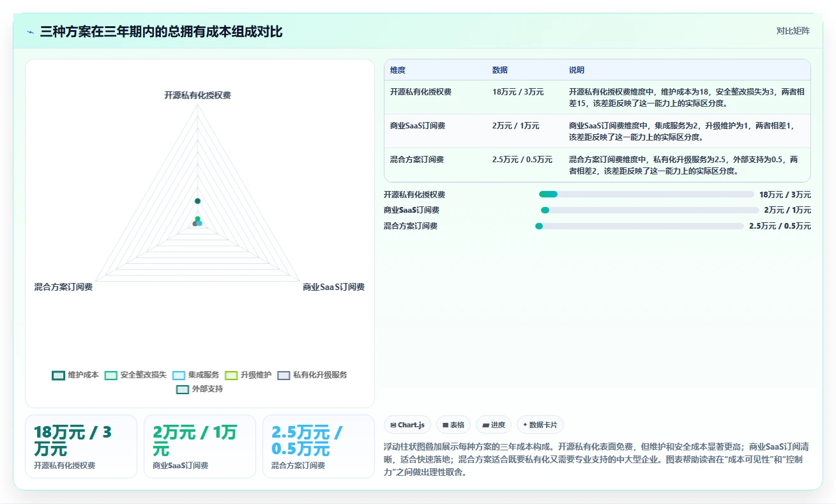Toggle the 维护成本 legend item

(75, 375)
